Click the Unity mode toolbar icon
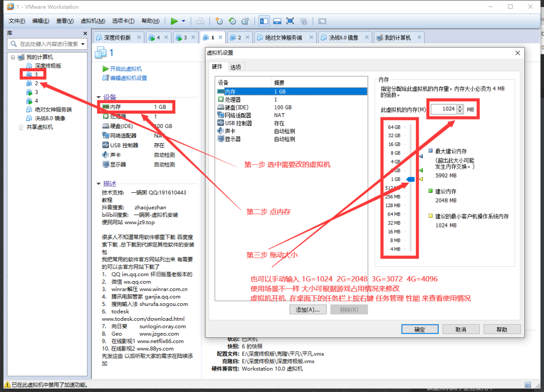The width and height of the screenshot is (544, 392). 303,21
